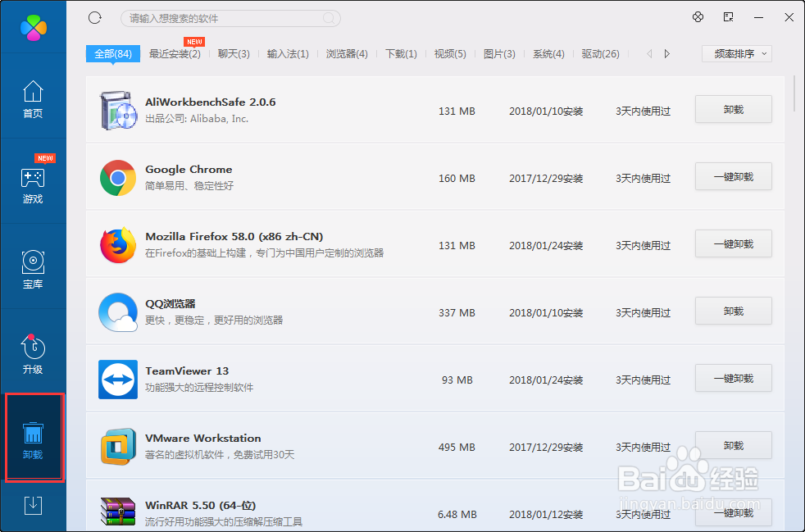Click the 93 MB size value
Image resolution: width=805 pixels, height=532 pixels.
457,380
